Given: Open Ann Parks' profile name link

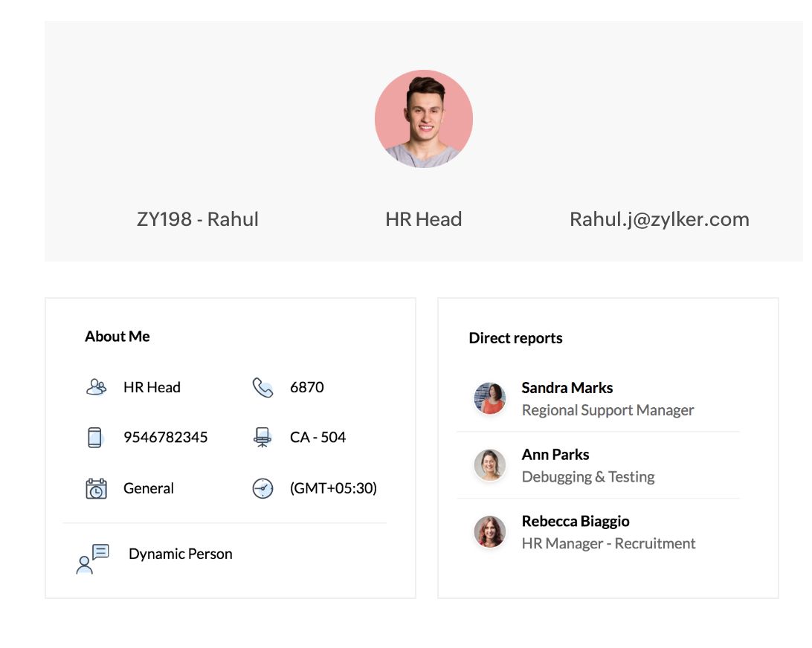Looking at the screenshot, I should click(555, 455).
